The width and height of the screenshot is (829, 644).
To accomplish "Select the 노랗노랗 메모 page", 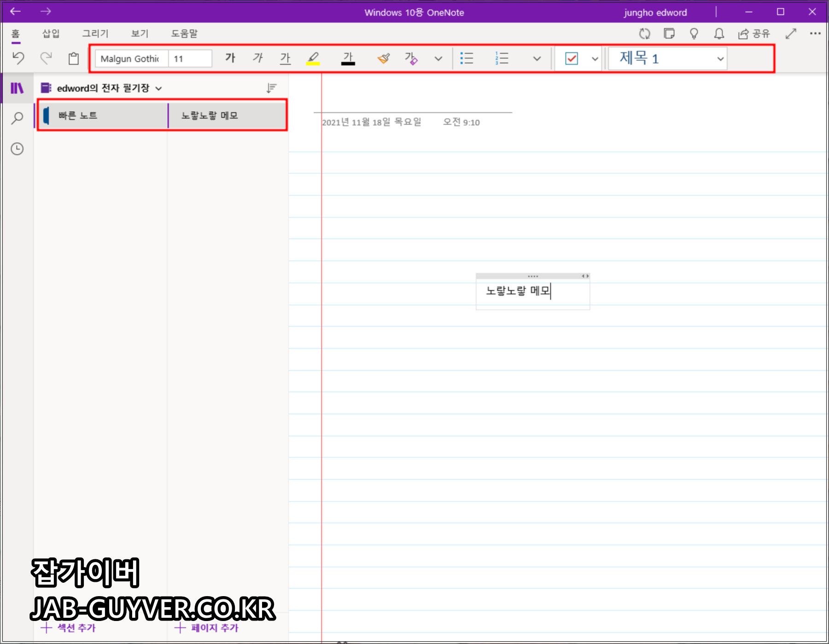I will tap(227, 116).
